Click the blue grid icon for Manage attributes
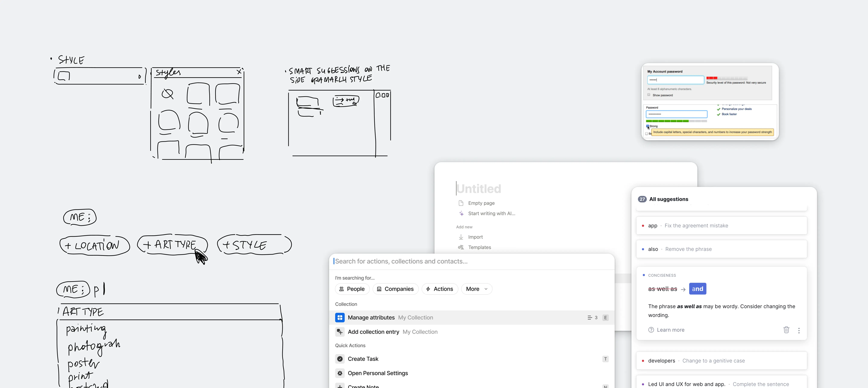868x388 pixels. coord(340,317)
